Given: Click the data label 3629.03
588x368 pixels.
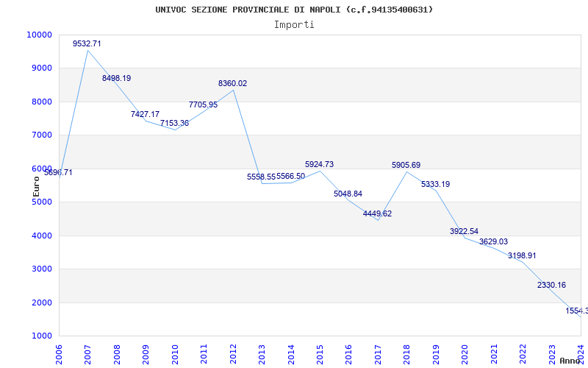Looking at the screenshot, I should click(x=493, y=241).
